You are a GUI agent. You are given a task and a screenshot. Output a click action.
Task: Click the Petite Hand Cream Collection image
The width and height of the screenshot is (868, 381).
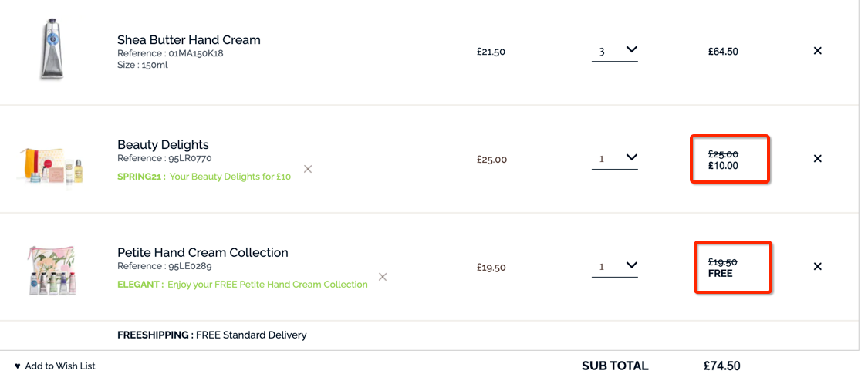[x=52, y=271]
